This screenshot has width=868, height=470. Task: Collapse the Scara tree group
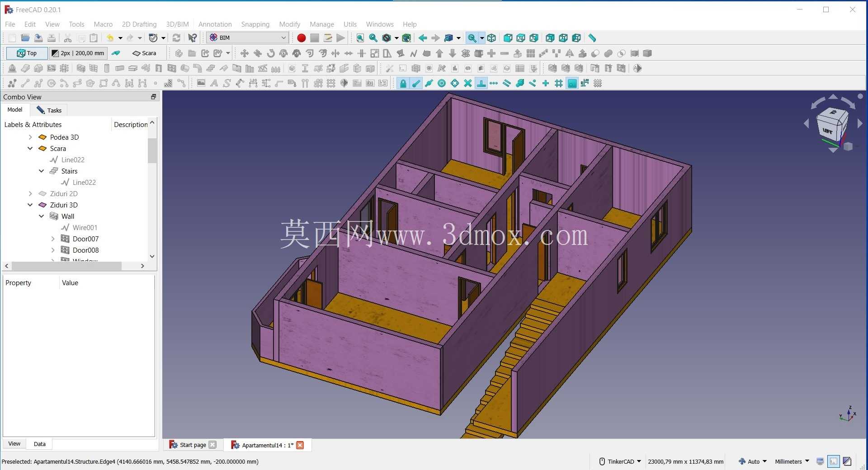30,148
